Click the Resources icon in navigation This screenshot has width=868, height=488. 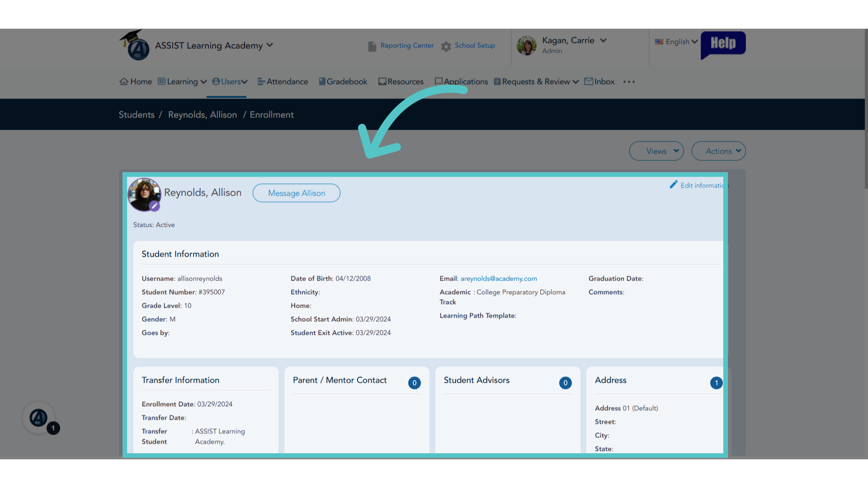pyautogui.click(x=382, y=81)
